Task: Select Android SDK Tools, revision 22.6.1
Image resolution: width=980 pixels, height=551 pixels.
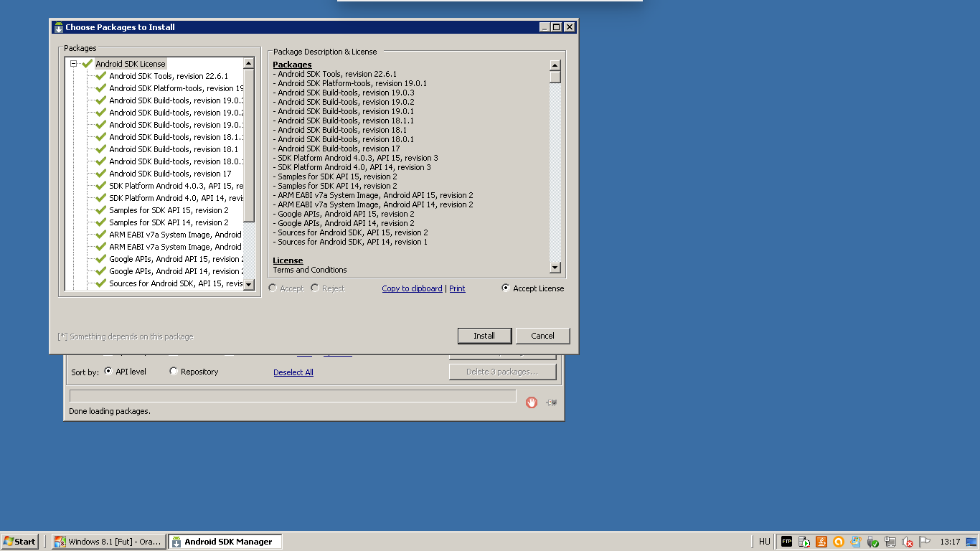Action: point(169,76)
